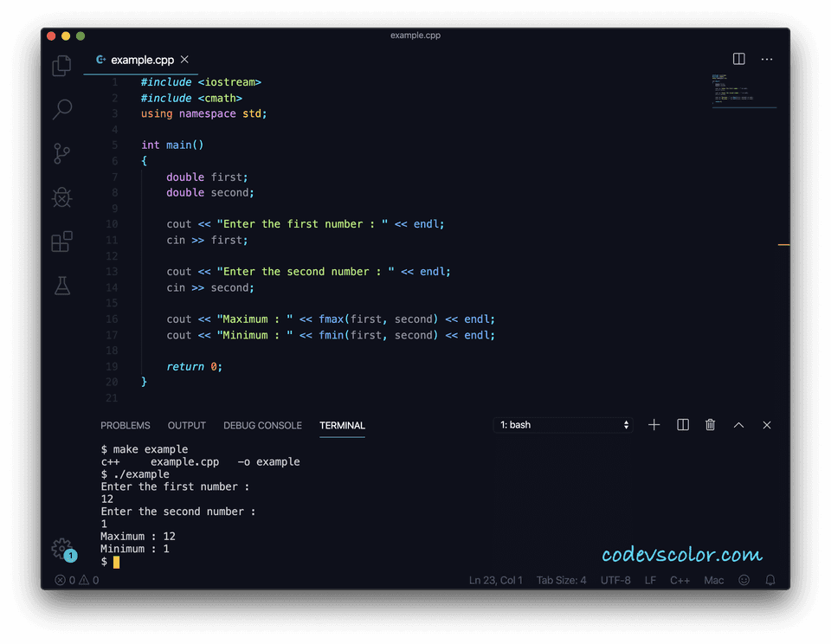Select the Testing flask icon
Screen dimensions: 831x644
[x=61, y=286]
